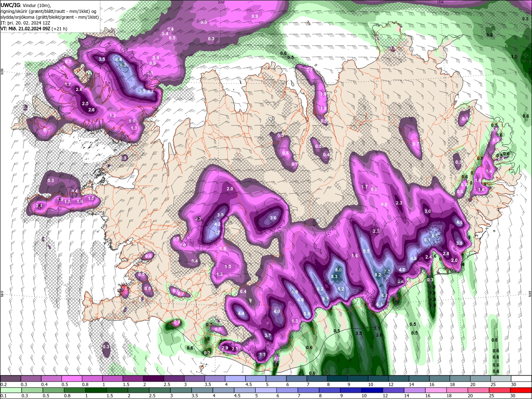The height and width of the screenshot is (399, 532).
Task: Click the 64N latitude label on right edge
Action: tap(530, 294)
